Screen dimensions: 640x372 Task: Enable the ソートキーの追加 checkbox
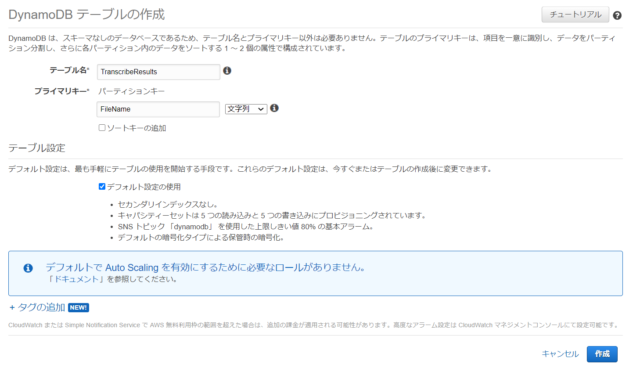click(102, 128)
